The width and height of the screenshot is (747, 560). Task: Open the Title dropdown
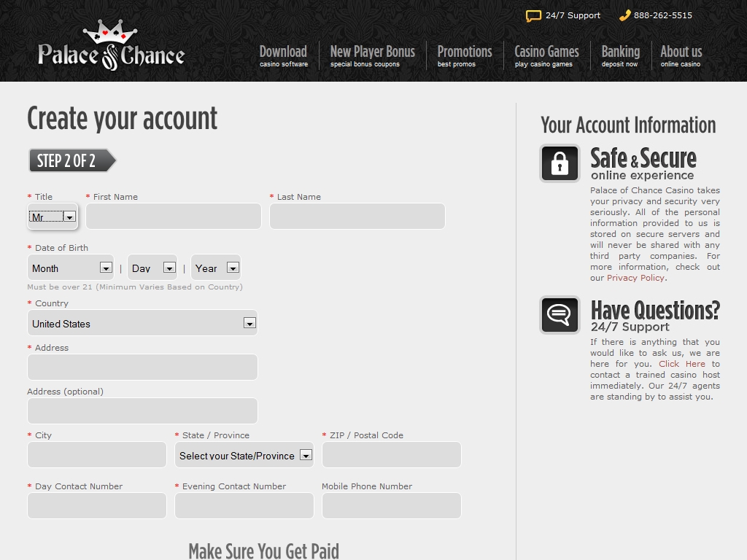click(53, 217)
